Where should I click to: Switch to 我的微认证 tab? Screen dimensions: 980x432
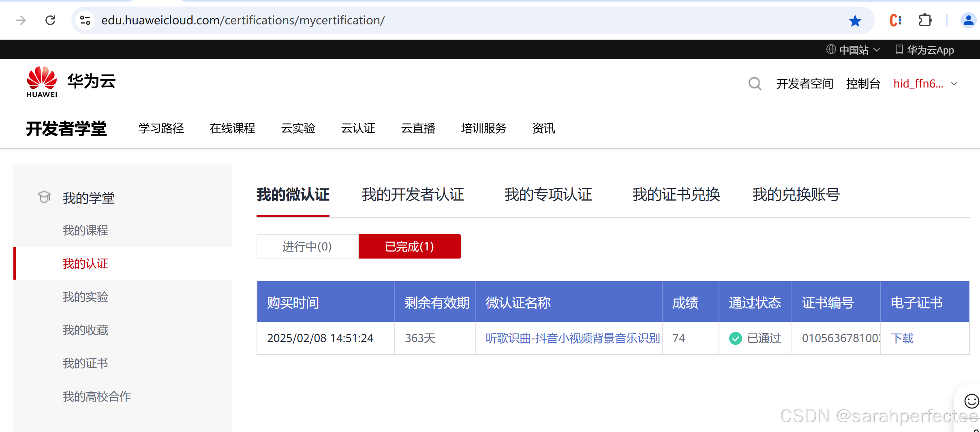pyautogui.click(x=293, y=195)
